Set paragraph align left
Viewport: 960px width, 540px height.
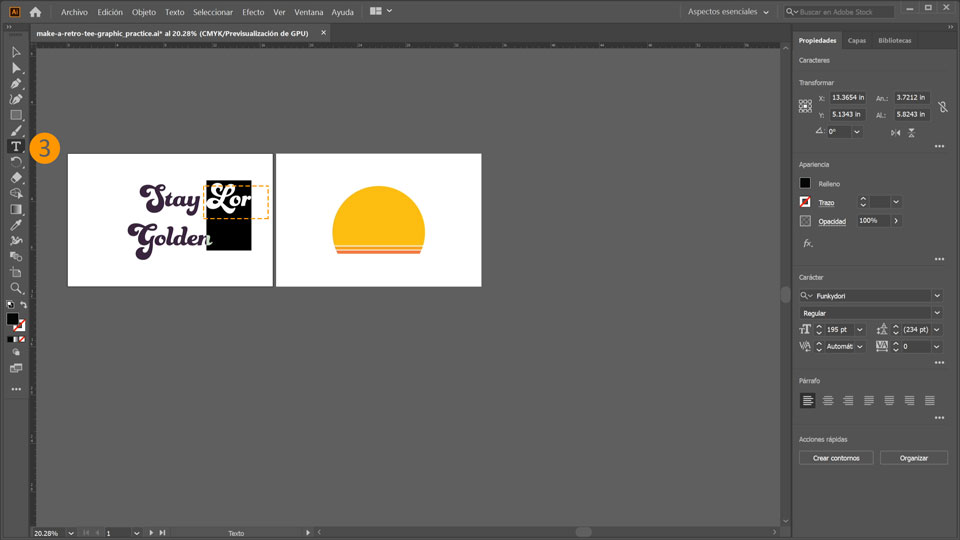click(x=808, y=400)
